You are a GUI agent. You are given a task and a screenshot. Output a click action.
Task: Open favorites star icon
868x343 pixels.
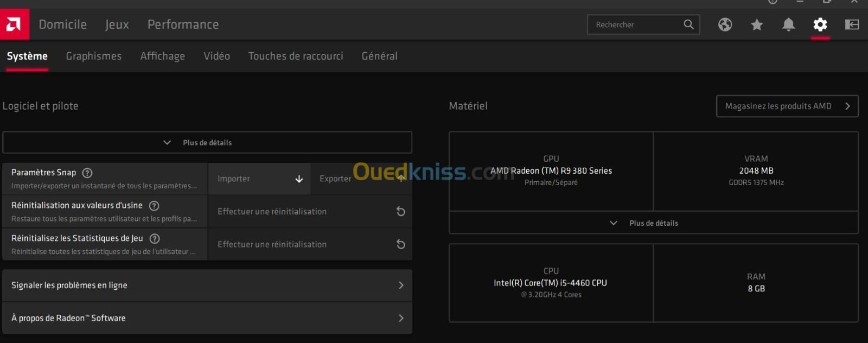757,24
